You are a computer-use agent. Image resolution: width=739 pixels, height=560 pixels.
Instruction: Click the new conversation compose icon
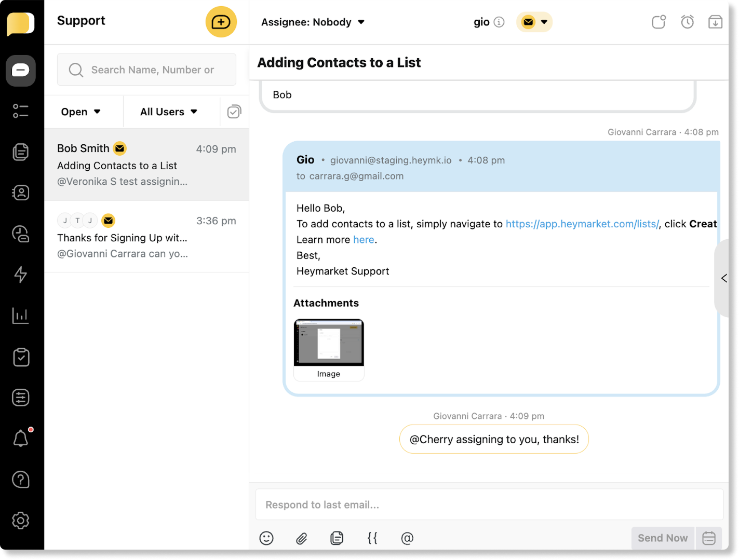pos(221,22)
